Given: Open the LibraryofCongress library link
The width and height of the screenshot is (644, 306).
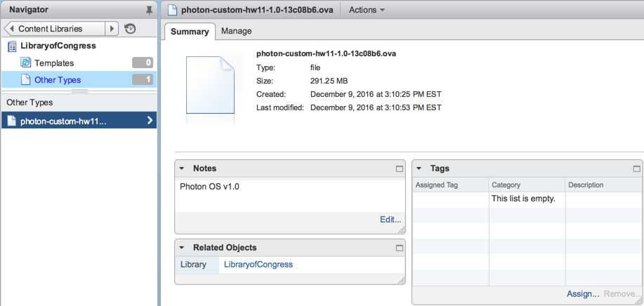Looking at the screenshot, I should coord(258,265).
